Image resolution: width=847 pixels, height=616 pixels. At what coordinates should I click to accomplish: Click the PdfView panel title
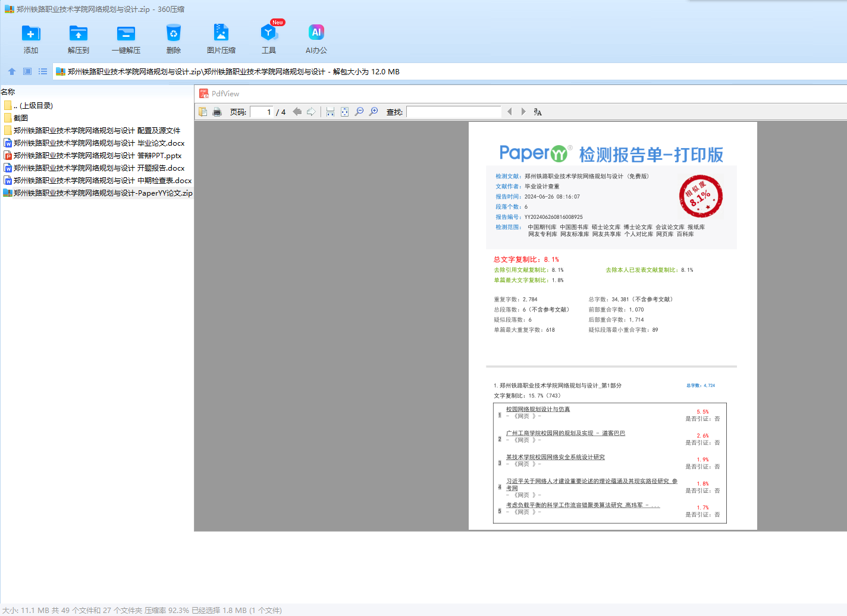tap(225, 93)
